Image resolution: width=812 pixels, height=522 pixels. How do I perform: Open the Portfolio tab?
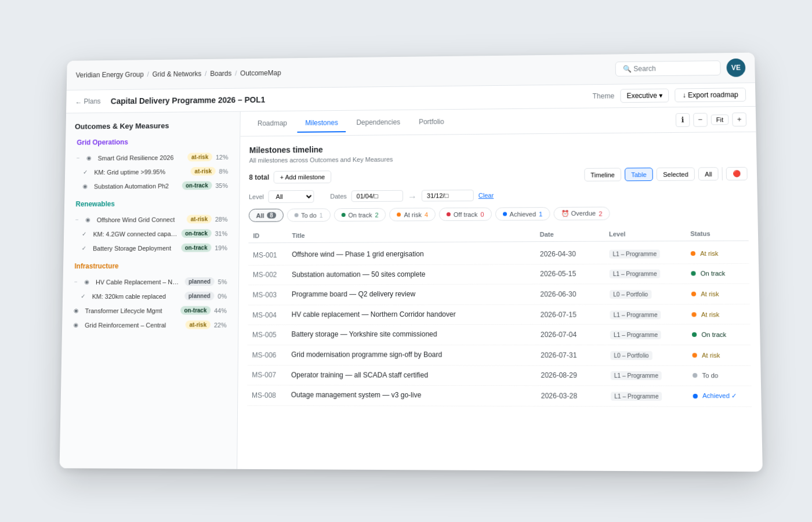(x=431, y=122)
